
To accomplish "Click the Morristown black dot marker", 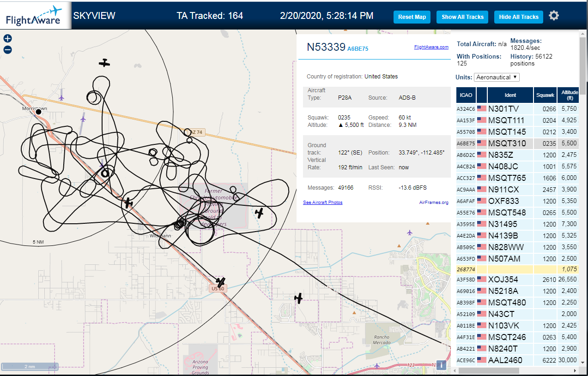I will point(39,112).
